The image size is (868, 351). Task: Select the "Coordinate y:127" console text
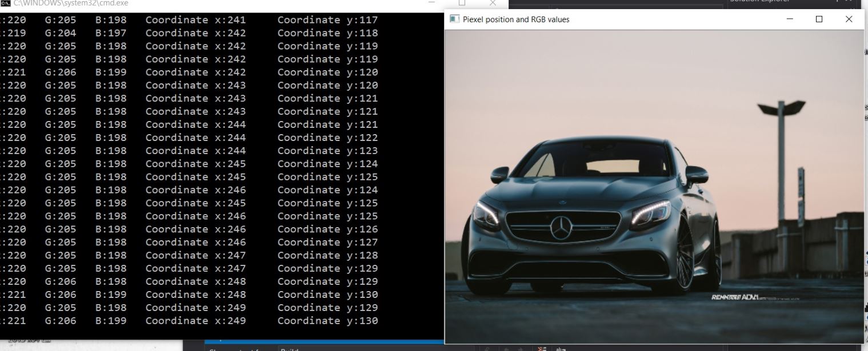pyautogui.click(x=328, y=243)
